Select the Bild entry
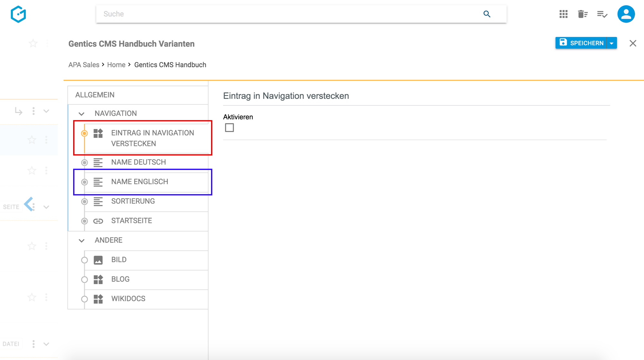 [146, 260]
